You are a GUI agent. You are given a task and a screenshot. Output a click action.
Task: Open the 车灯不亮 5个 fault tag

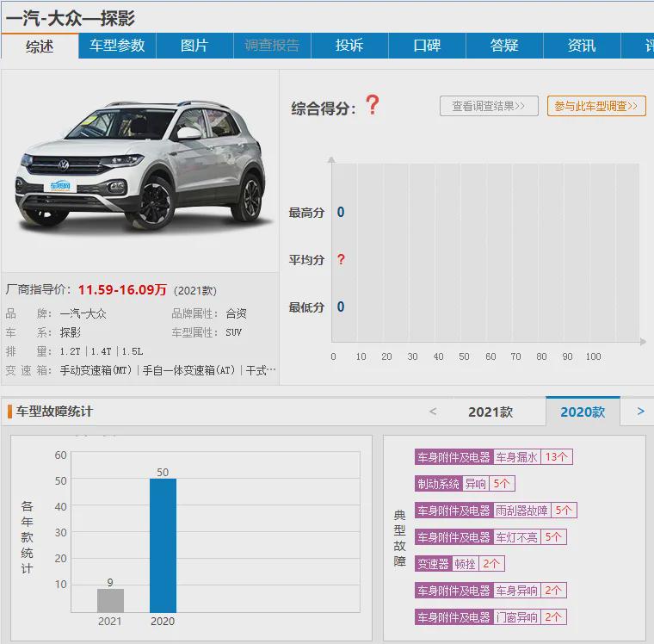click(x=490, y=537)
